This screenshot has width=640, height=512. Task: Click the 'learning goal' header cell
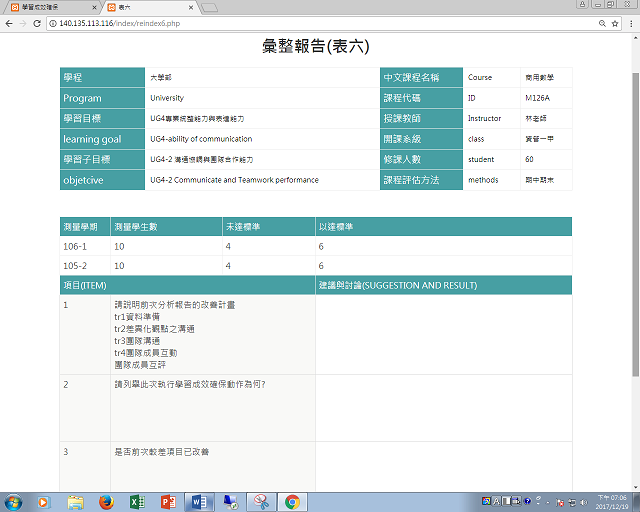(102, 139)
